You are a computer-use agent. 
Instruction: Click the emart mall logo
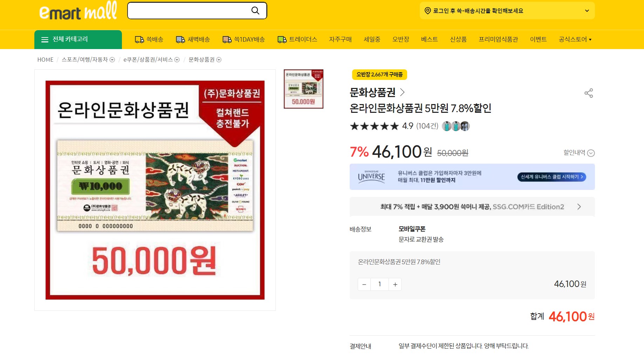coord(78,11)
